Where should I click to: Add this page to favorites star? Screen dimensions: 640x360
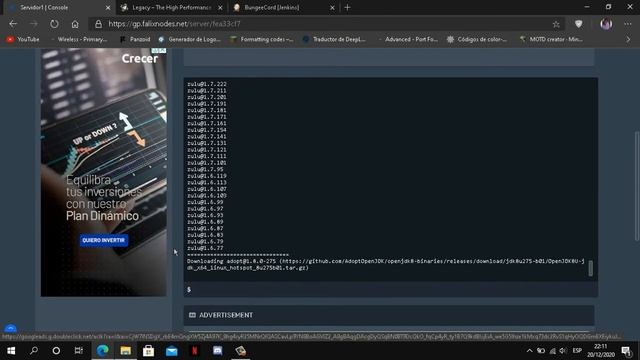point(556,24)
